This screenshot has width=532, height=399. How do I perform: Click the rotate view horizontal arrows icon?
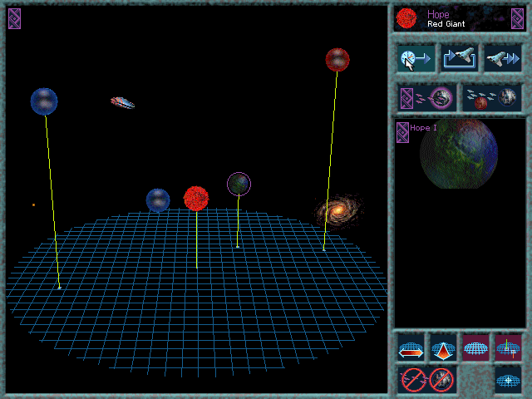pyautogui.click(x=411, y=347)
